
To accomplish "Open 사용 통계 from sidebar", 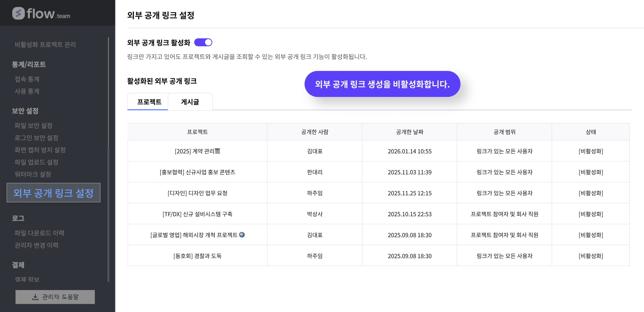I will pyautogui.click(x=27, y=91).
